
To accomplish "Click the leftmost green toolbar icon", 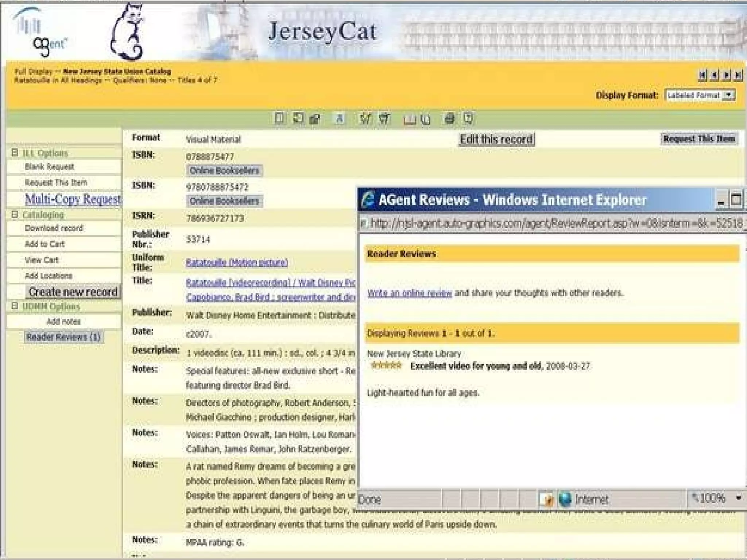I will [279, 118].
